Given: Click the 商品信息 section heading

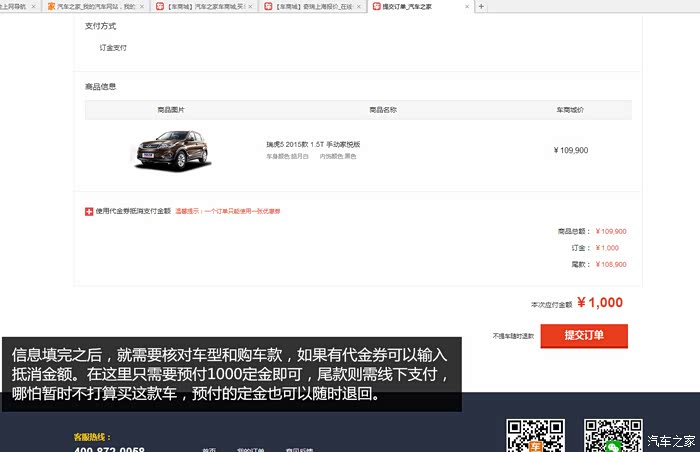Looking at the screenshot, I should [x=100, y=87].
